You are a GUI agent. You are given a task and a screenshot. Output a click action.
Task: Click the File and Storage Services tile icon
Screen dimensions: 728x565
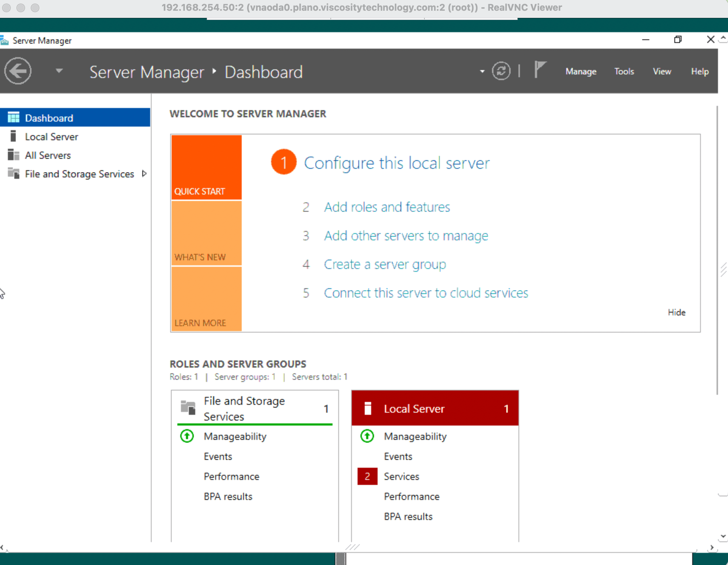point(188,408)
